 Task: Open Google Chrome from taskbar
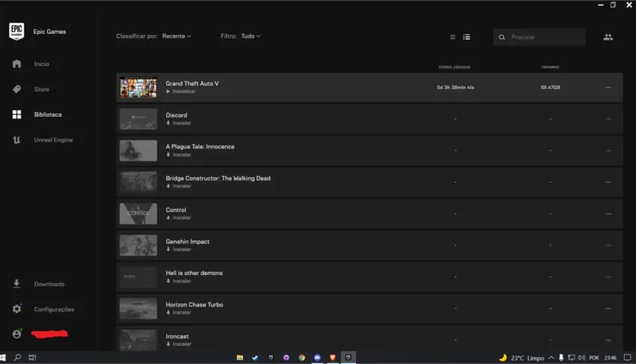[x=302, y=357]
